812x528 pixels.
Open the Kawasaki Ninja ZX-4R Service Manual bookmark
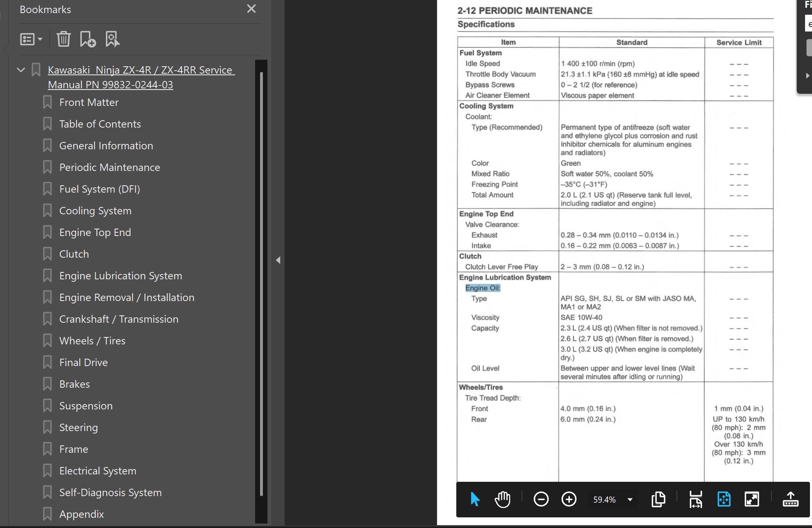[141, 77]
